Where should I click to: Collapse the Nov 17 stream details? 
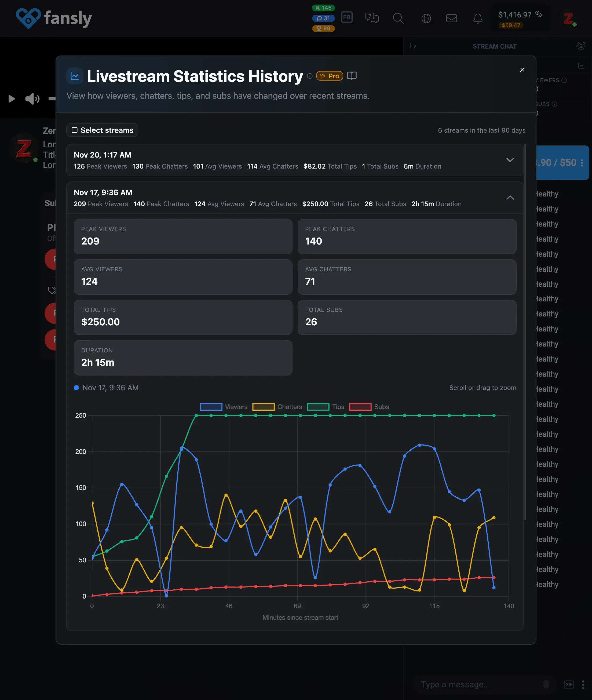510,198
